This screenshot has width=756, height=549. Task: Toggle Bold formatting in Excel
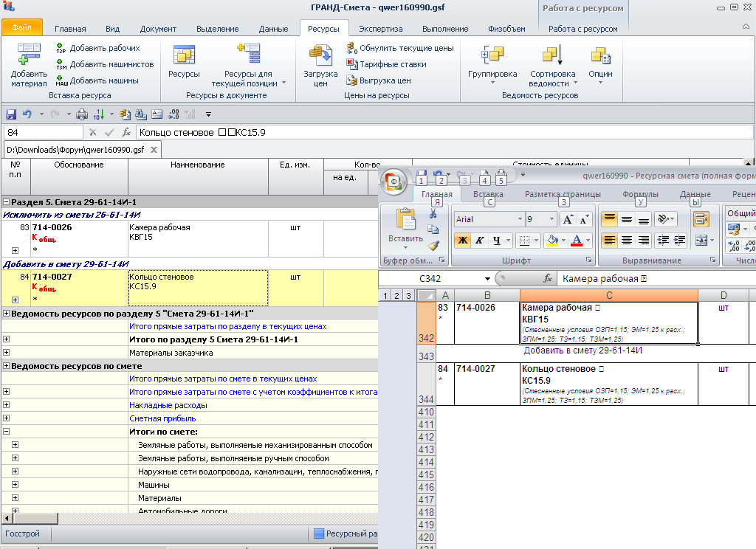point(462,241)
